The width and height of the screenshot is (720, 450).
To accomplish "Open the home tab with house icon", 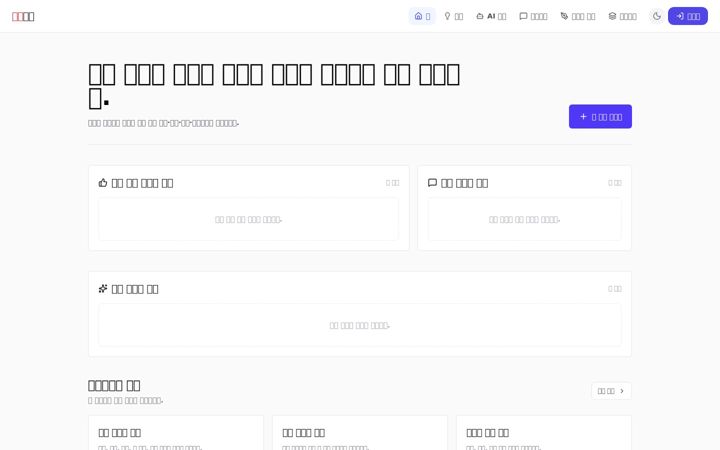I will [422, 16].
